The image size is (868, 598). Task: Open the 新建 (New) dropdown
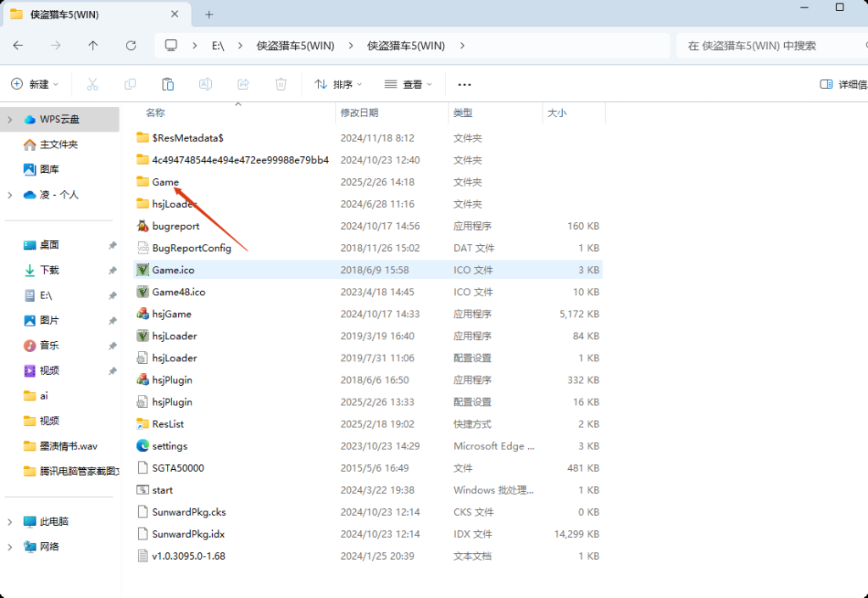coord(35,84)
